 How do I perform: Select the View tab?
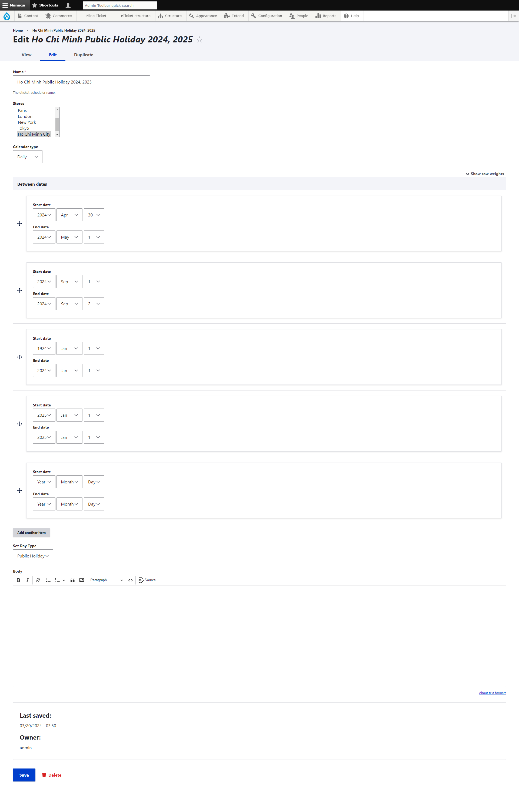click(x=27, y=55)
